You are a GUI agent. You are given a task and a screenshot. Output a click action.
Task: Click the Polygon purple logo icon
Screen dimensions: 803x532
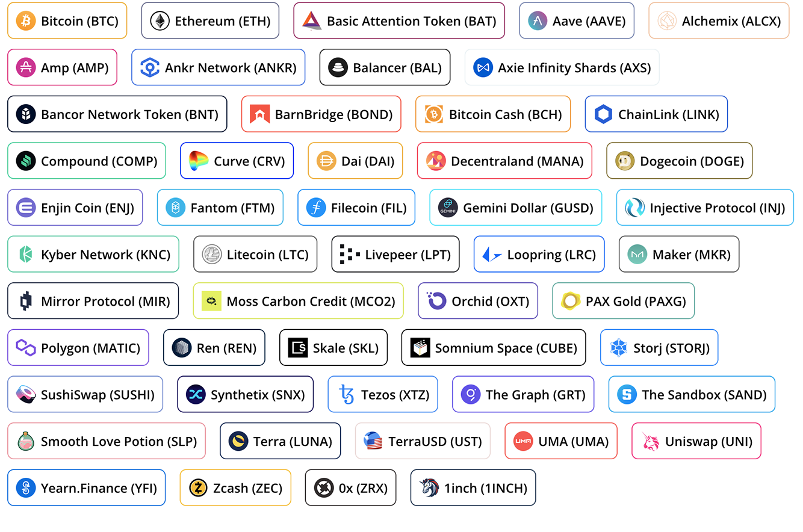click(x=26, y=348)
